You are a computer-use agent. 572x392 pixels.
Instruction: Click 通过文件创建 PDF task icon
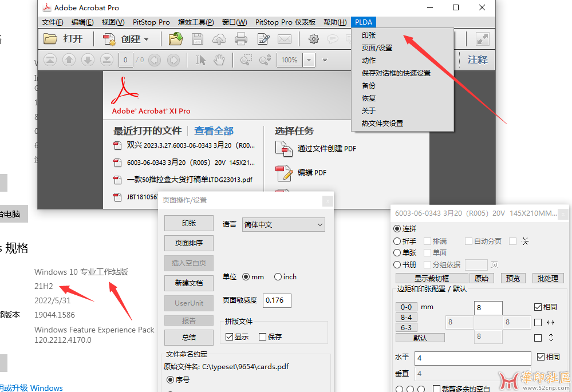(x=283, y=149)
